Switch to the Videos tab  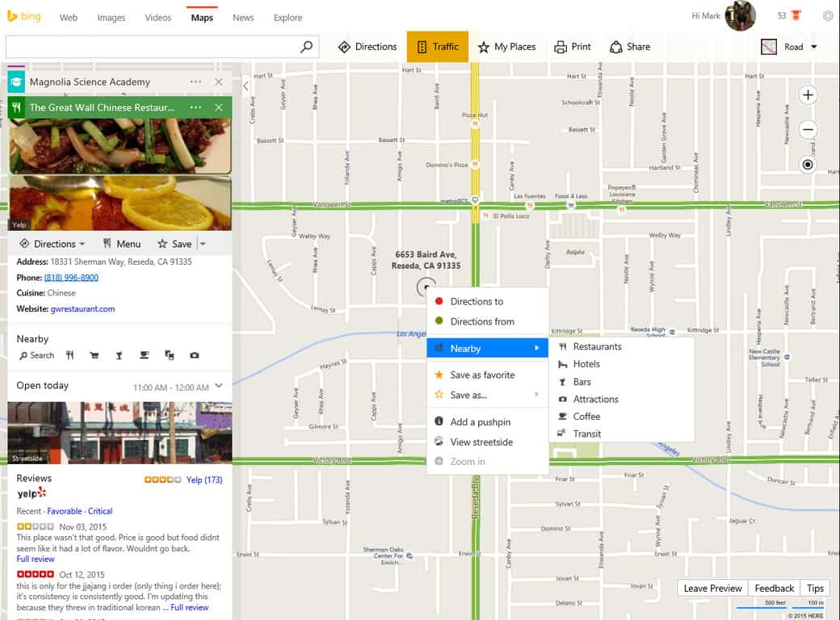pos(158,18)
